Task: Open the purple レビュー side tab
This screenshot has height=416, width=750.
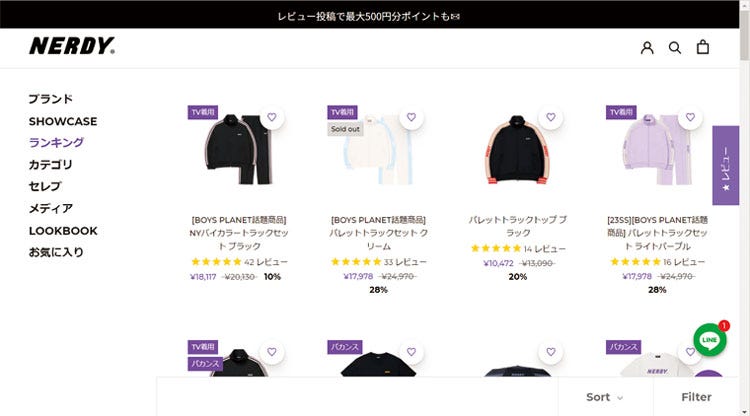Action: (726, 165)
